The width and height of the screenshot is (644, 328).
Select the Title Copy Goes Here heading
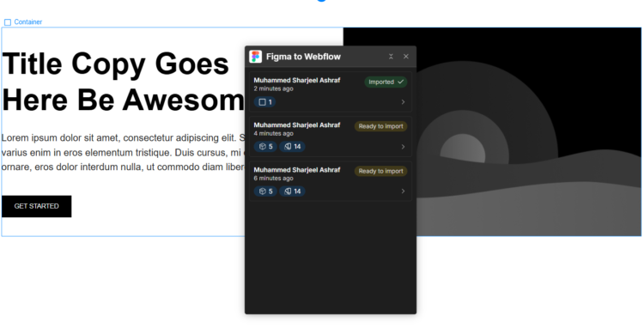[123, 82]
